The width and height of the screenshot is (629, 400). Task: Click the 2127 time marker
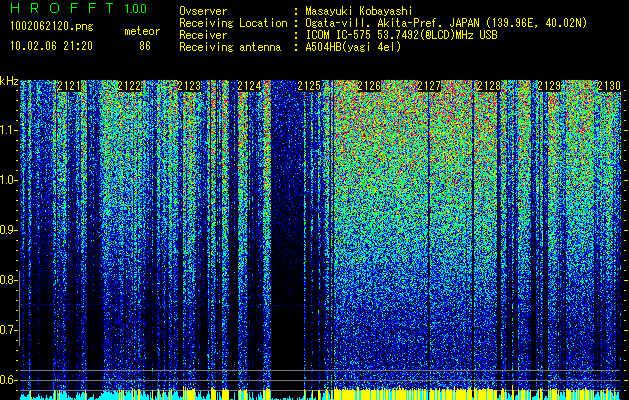pyautogui.click(x=429, y=86)
